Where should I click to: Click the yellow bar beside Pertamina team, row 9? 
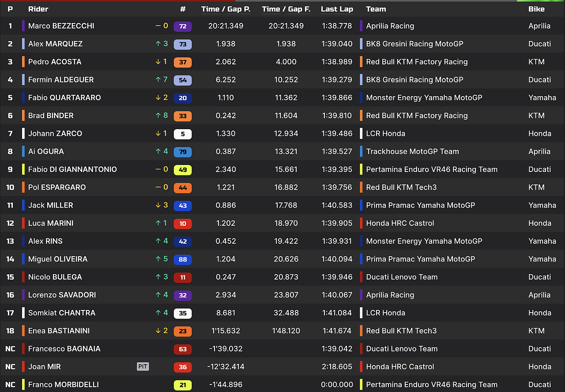point(362,169)
